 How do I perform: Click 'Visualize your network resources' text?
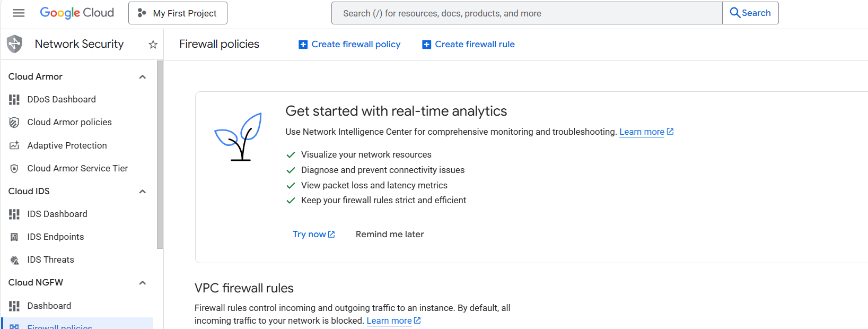pos(366,155)
